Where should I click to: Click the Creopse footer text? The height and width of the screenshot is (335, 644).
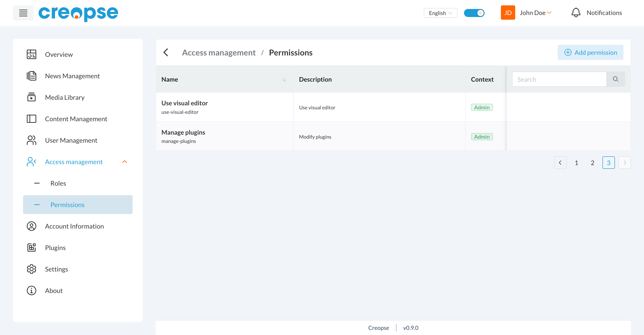[x=379, y=328]
